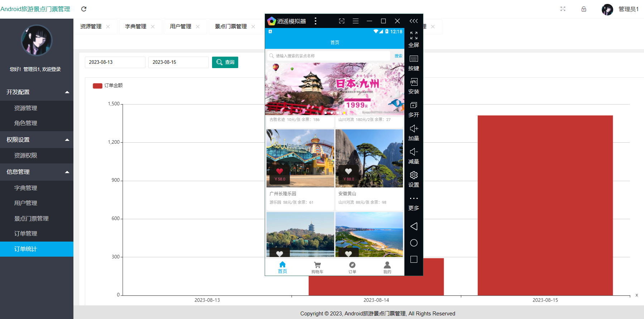Tap the Android home circle button
The image size is (644, 319).
point(414,243)
